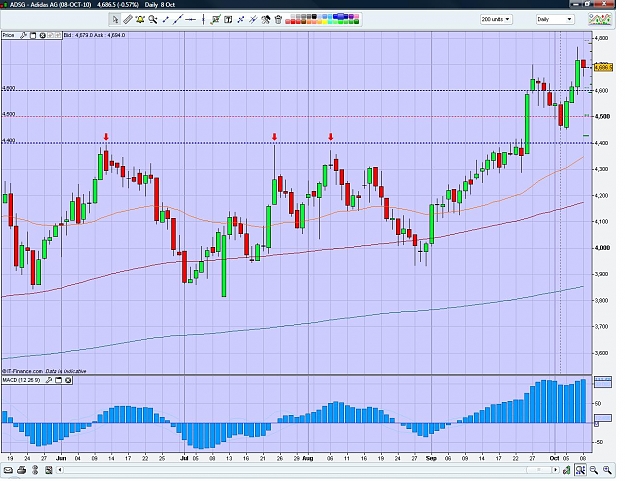Screen dimensions: 625x481
Task: Select the checkmark chart drawing tool
Action: click(x=216, y=19)
